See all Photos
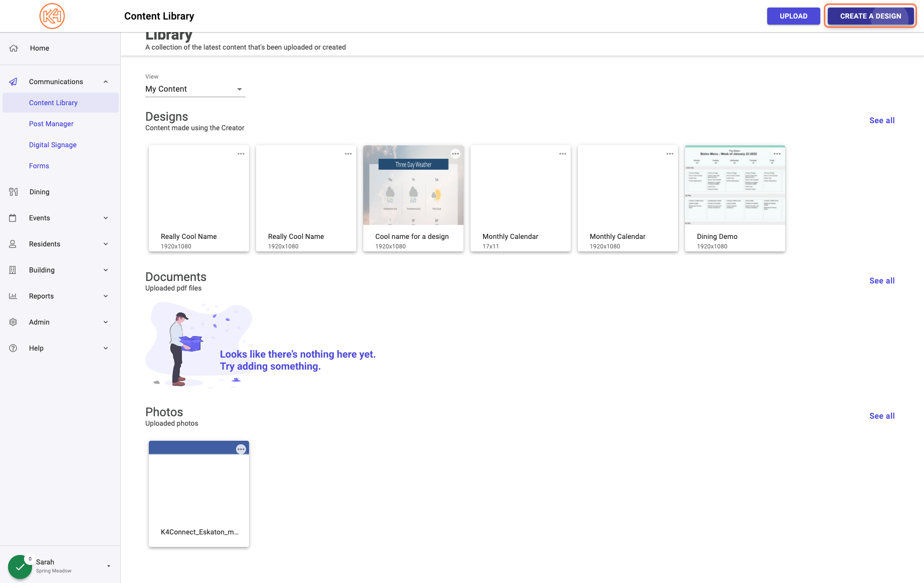This screenshot has width=924, height=583. (x=882, y=416)
